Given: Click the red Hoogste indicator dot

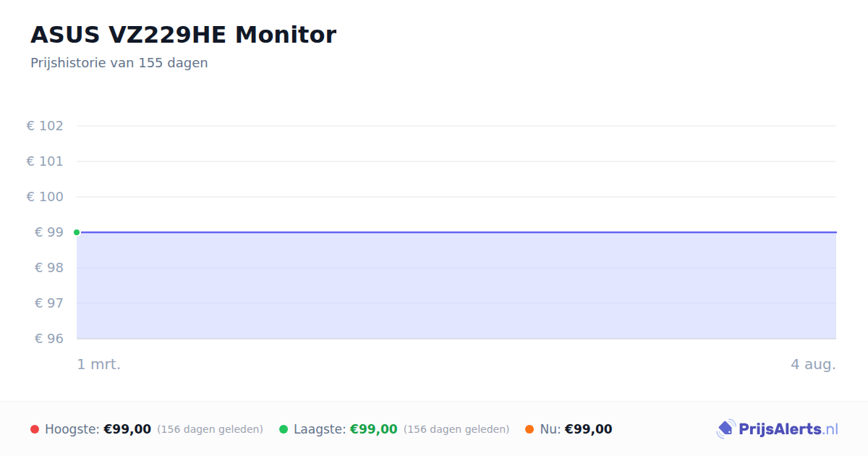Looking at the screenshot, I should pyautogui.click(x=35, y=429).
